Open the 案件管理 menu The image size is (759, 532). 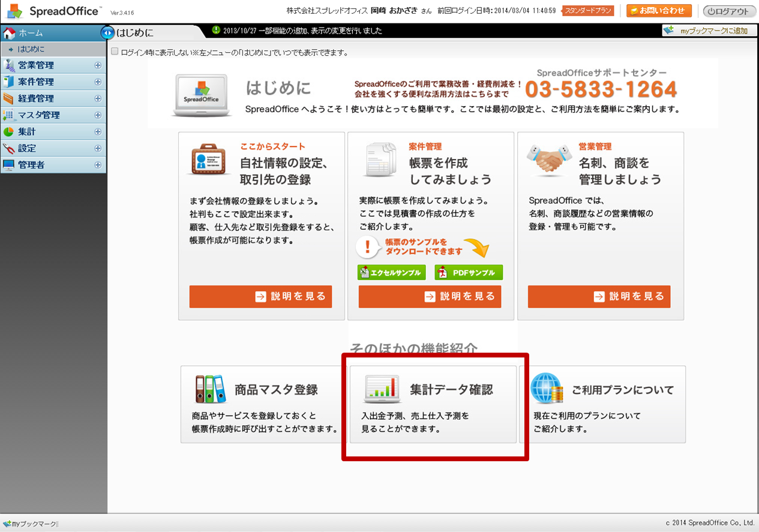pyautogui.click(x=53, y=82)
